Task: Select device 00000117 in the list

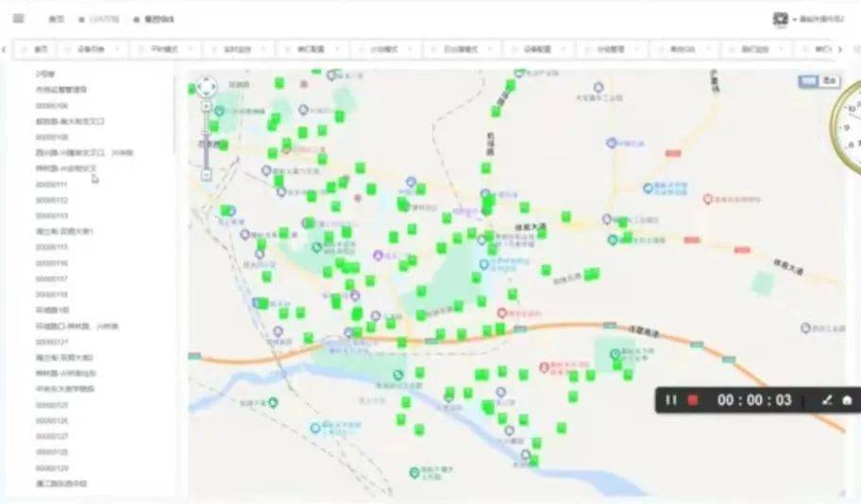Action: click(x=52, y=279)
